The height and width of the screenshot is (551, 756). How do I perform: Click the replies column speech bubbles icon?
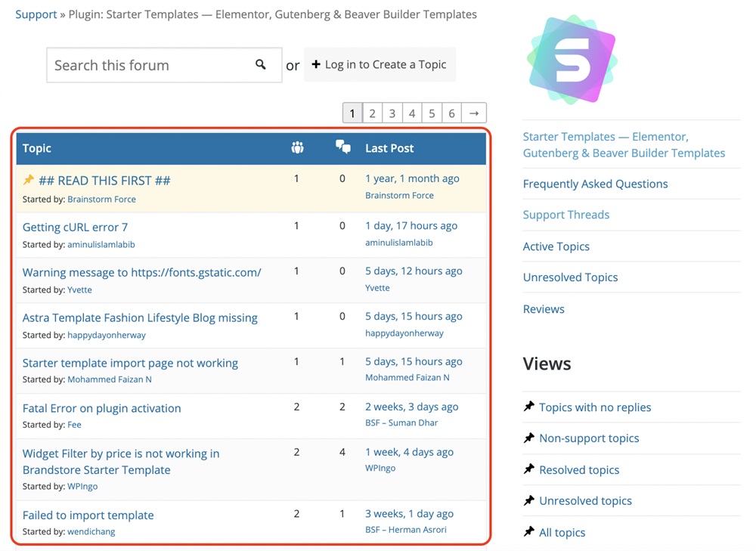pos(343,148)
